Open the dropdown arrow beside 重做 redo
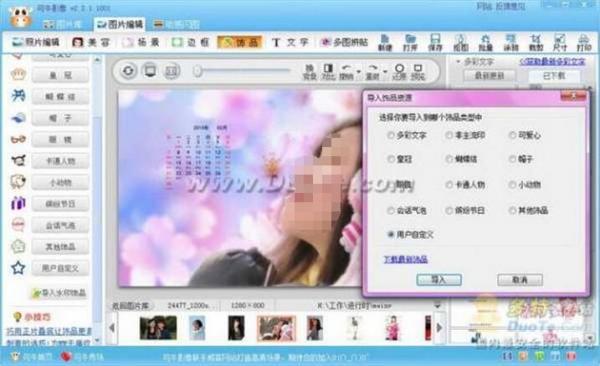Viewport: 600px width, 366px height. [385, 72]
